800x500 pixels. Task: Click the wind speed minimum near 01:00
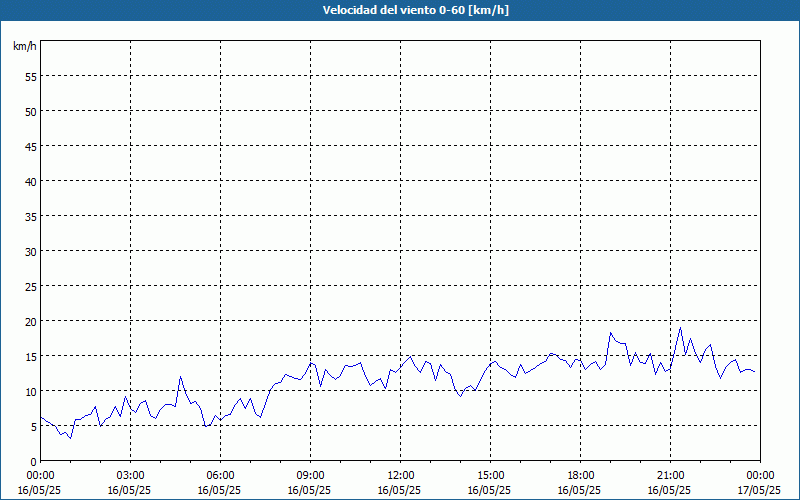(70, 438)
